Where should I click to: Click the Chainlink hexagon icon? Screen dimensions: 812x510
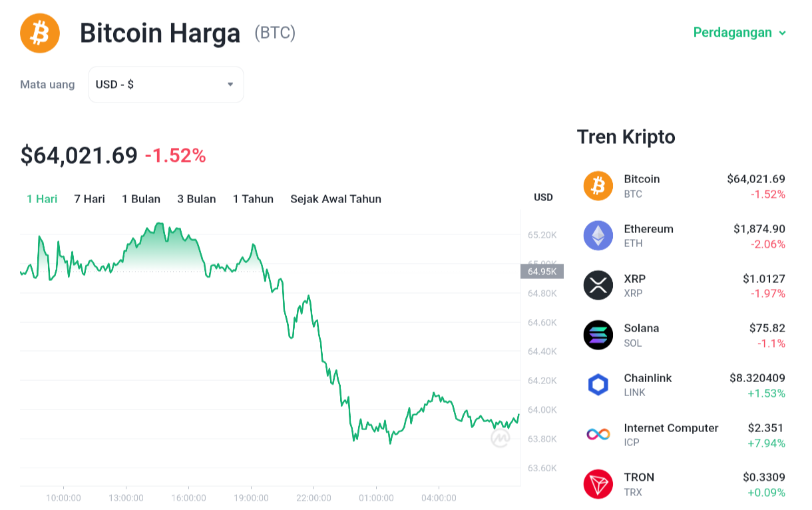[x=598, y=385]
